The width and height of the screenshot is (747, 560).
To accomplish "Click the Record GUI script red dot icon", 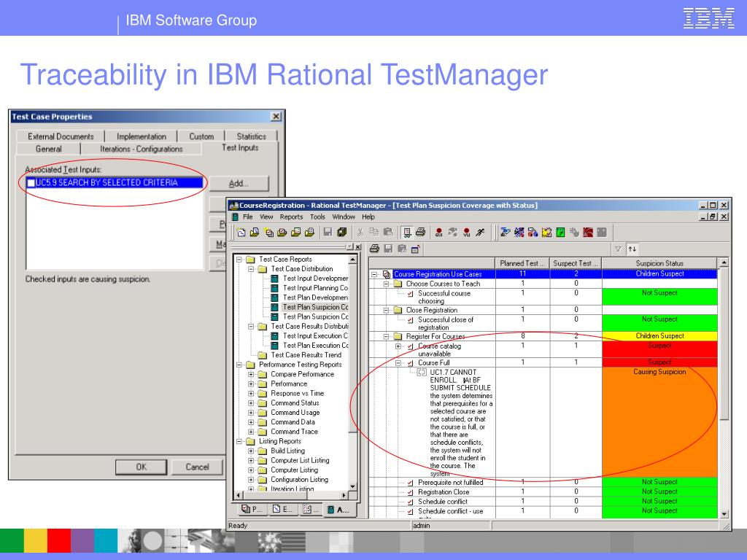I will [x=438, y=232].
